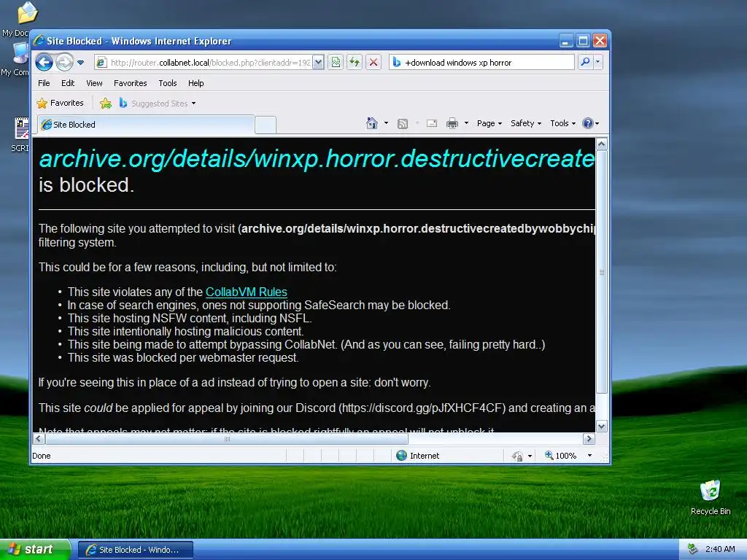Click text 'This site was blocked per webmaster request.'
747x560 pixels.
183,357
